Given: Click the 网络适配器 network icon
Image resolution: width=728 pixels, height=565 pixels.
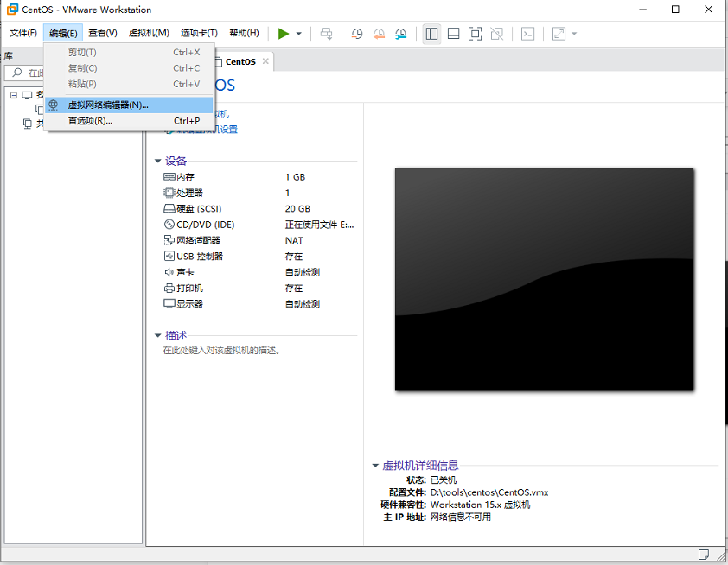Looking at the screenshot, I should pos(169,240).
